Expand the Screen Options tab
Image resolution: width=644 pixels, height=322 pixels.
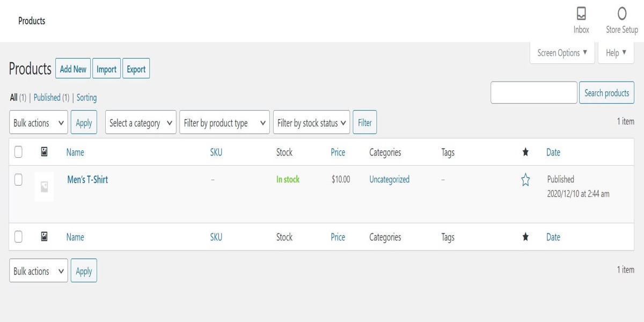562,53
